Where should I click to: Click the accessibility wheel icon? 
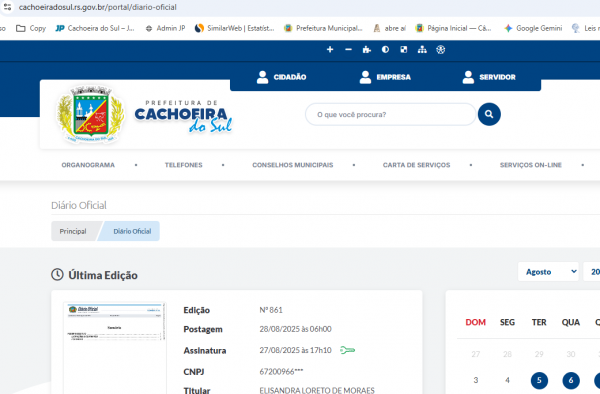click(440, 50)
